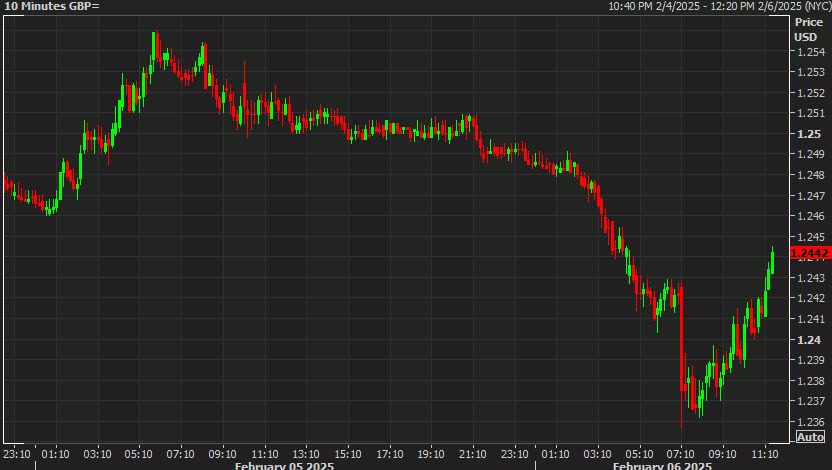Image resolution: width=832 pixels, height=470 pixels.
Task: Click the Auto scale button
Action: coord(810,437)
